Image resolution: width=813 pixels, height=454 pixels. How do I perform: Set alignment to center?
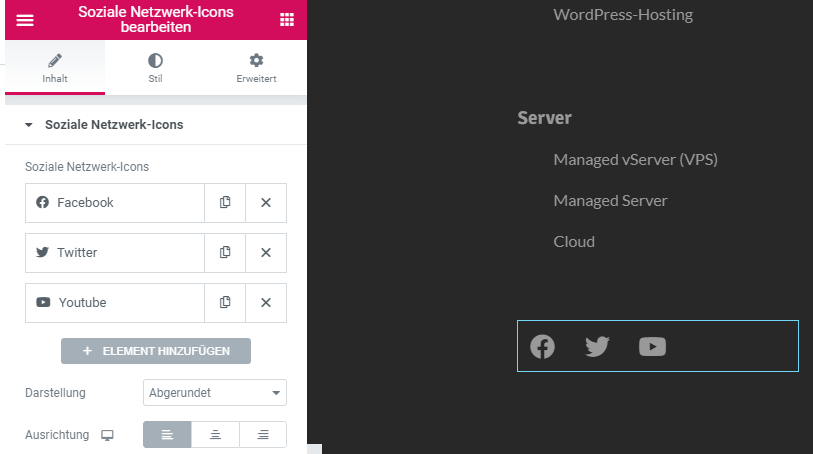[215, 434]
